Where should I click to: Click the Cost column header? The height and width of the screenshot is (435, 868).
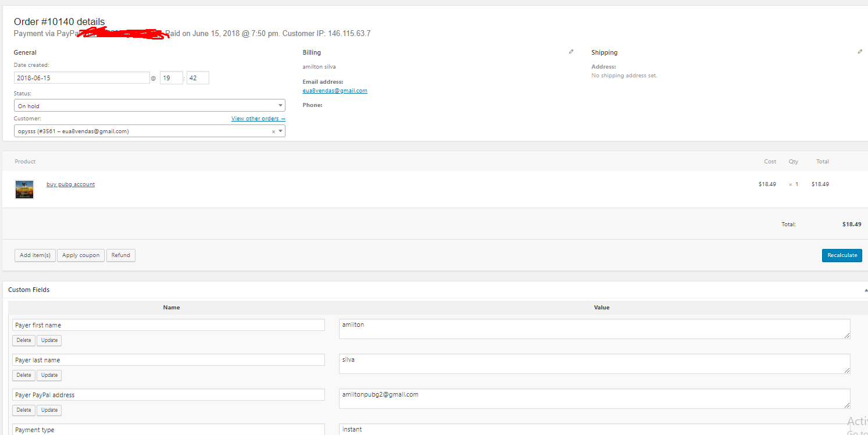(x=770, y=162)
